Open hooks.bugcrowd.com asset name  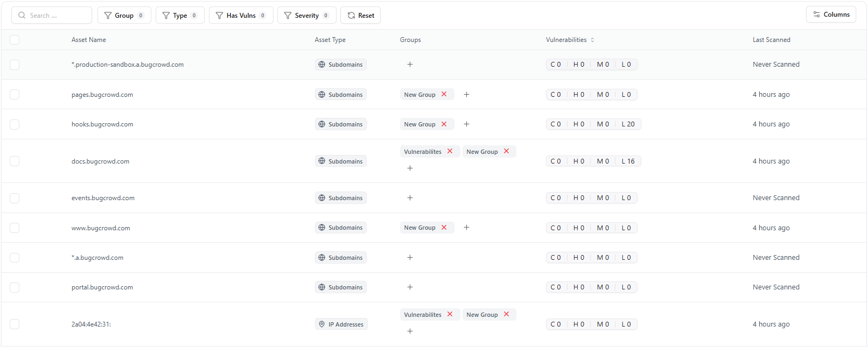[102, 124]
